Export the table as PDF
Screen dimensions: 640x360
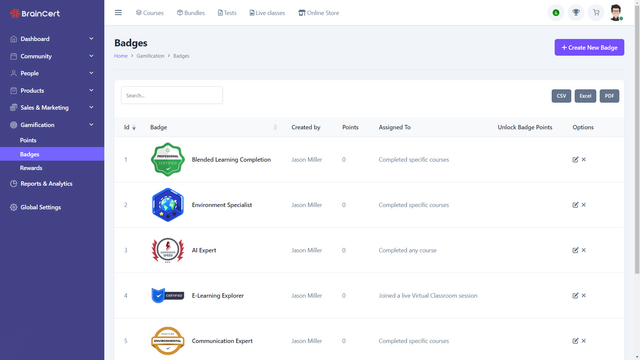609,96
